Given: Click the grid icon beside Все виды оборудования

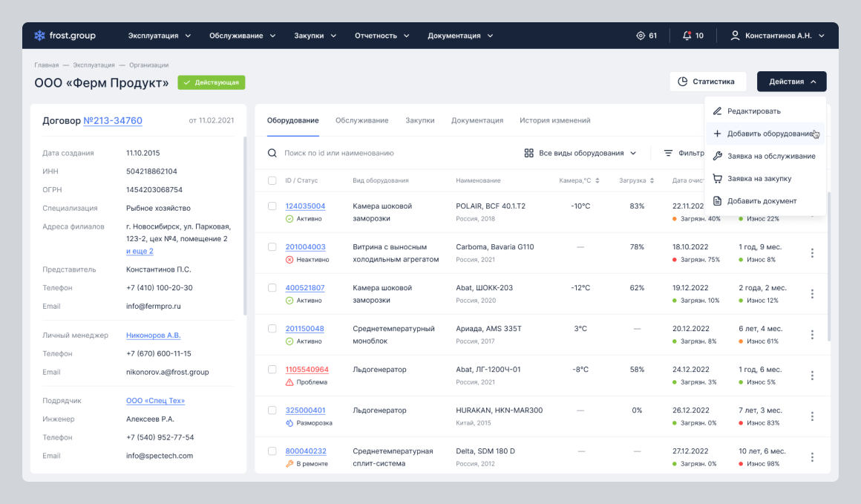Looking at the screenshot, I should pos(528,153).
